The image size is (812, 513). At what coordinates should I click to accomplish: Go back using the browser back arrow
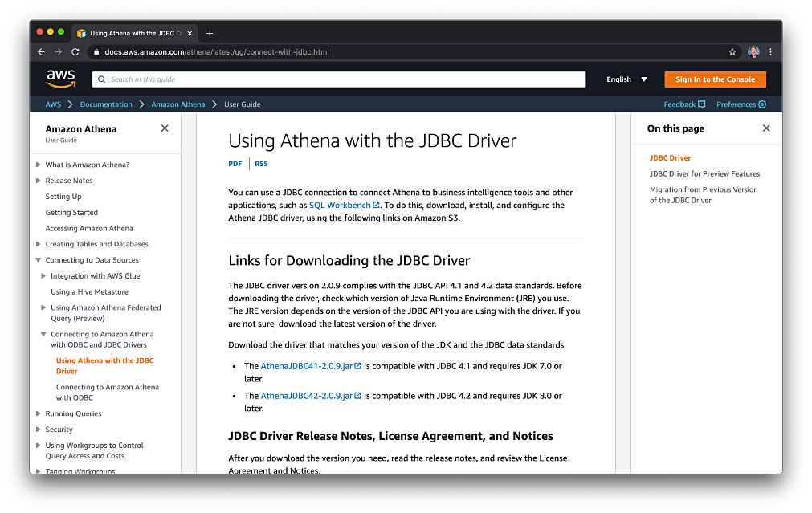click(41, 51)
